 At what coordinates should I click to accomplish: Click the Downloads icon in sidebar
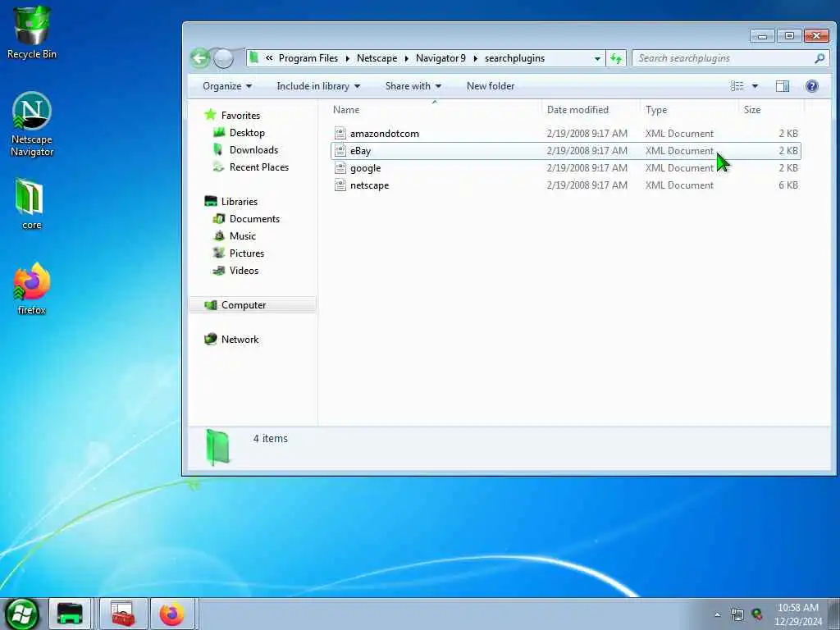tap(218, 149)
